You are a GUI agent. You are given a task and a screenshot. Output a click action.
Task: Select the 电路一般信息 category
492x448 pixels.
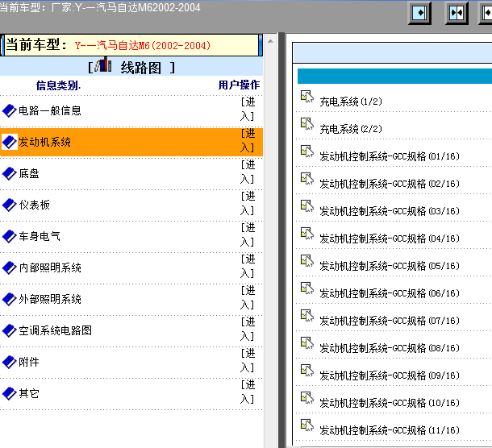pos(50,110)
